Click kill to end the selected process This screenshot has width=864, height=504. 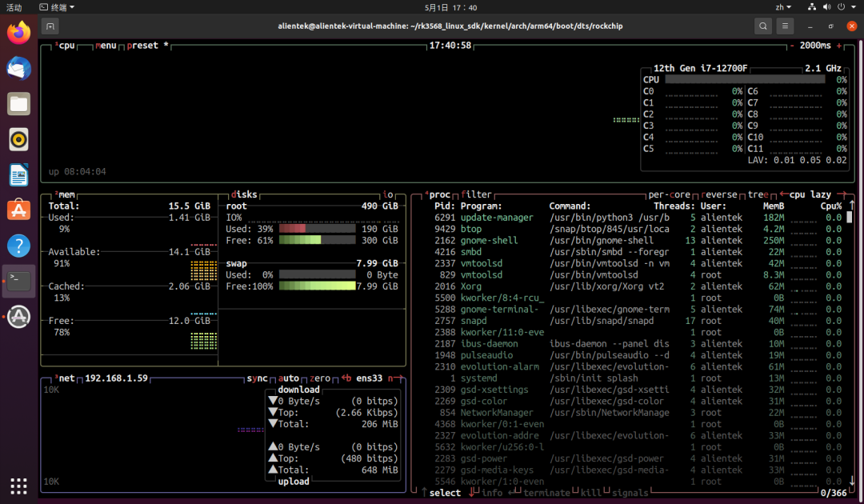pyautogui.click(x=591, y=492)
